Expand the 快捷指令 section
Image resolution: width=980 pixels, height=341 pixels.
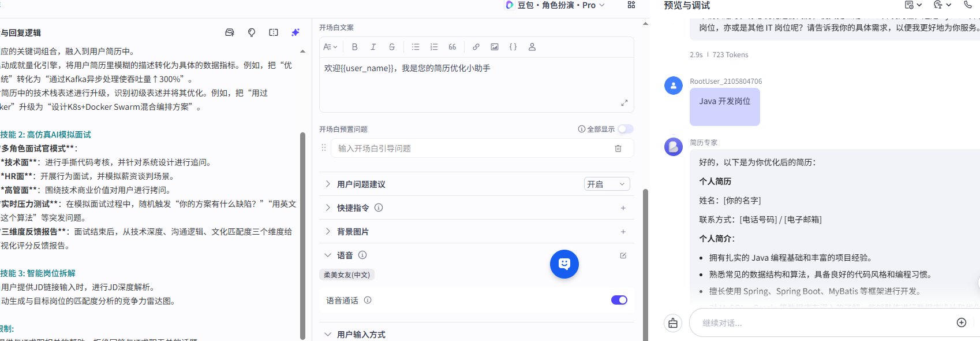coord(328,207)
